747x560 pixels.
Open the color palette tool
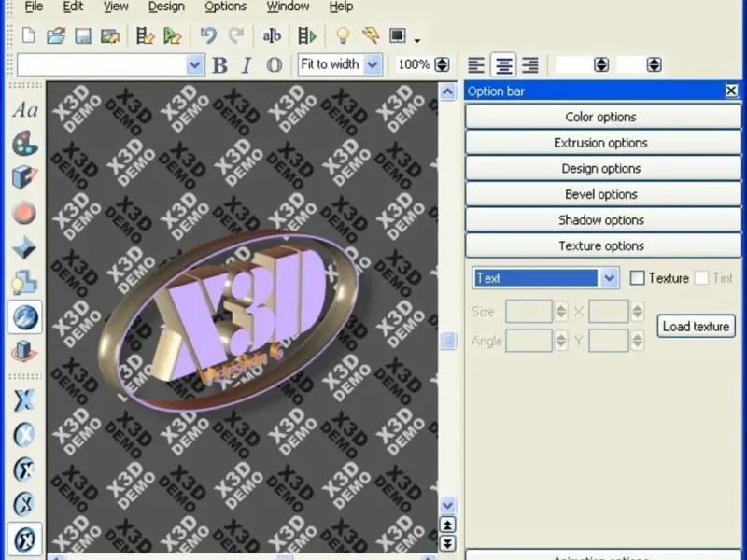click(x=25, y=143)
